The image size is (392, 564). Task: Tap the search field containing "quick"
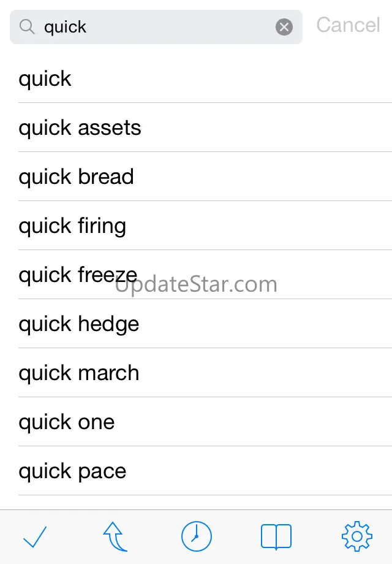pyautogui.click(x=153, y=27)
